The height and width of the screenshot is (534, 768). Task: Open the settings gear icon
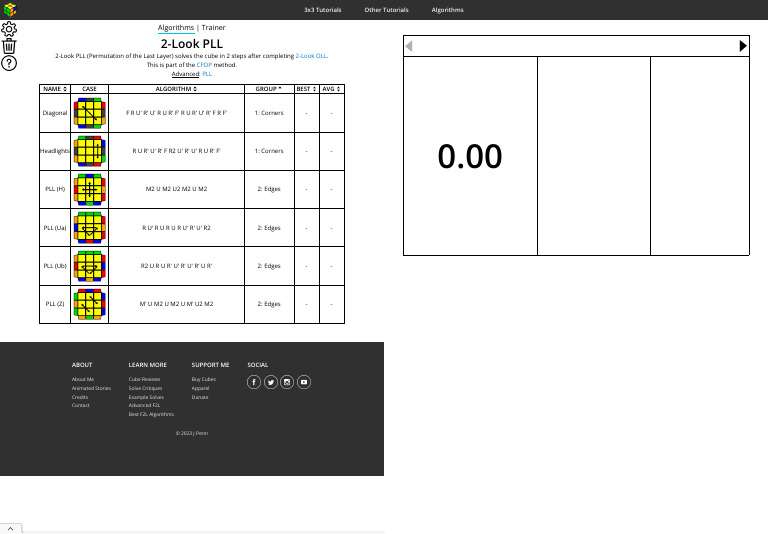(x=9, y=29)
